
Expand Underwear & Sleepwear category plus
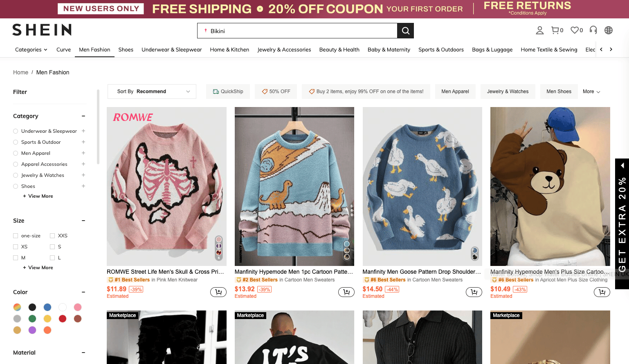click(x=83, y=131)
